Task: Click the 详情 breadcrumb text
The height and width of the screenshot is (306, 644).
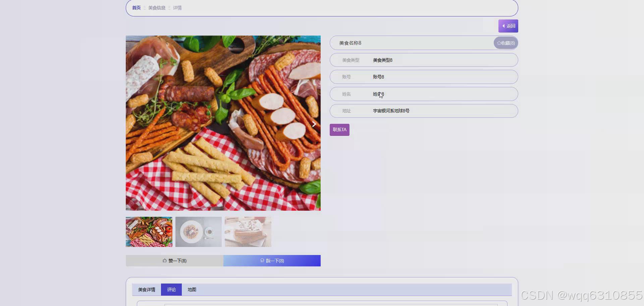Action: coord(177,8)
